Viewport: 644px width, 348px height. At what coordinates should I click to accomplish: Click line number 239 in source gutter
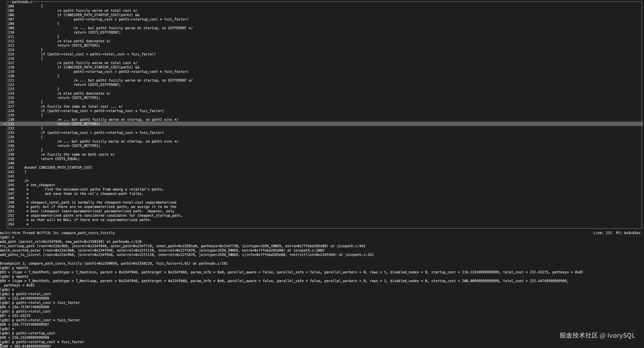[11, 159]
